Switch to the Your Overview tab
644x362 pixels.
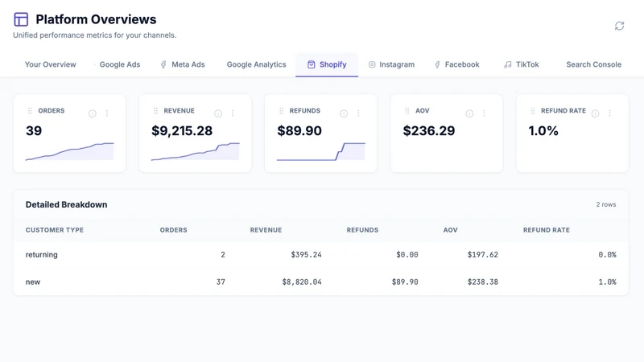pos(50,64)
